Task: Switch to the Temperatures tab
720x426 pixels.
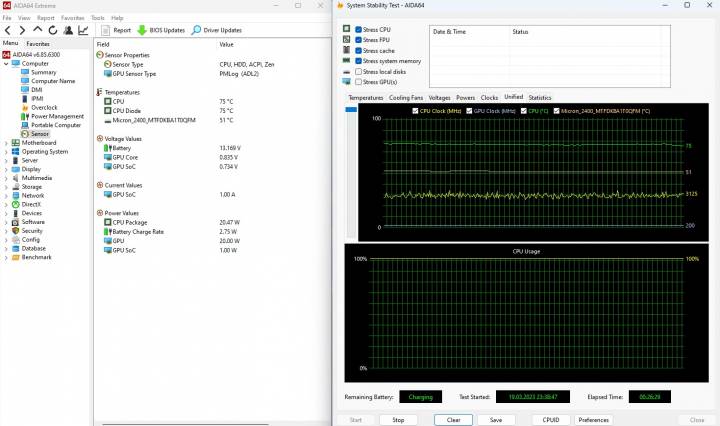Action: pos(366,98)
